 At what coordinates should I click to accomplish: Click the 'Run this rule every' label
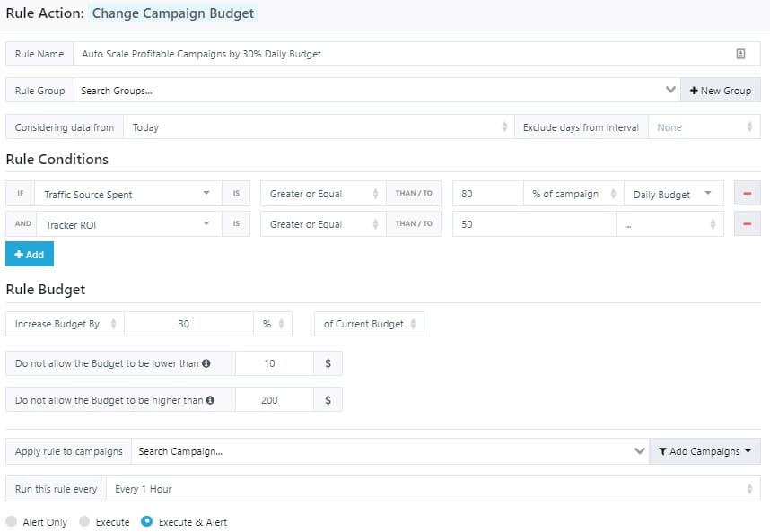(56, 489)
